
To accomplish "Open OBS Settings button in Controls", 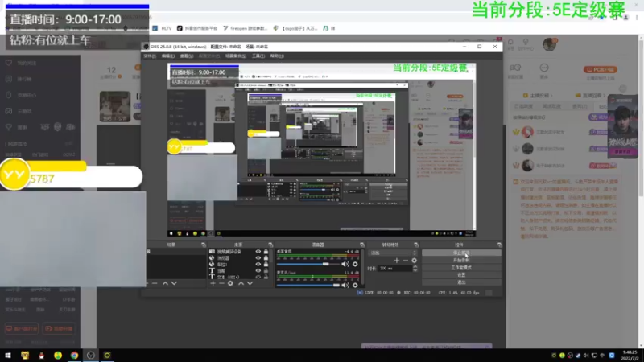I will click(x=461, y=275).
